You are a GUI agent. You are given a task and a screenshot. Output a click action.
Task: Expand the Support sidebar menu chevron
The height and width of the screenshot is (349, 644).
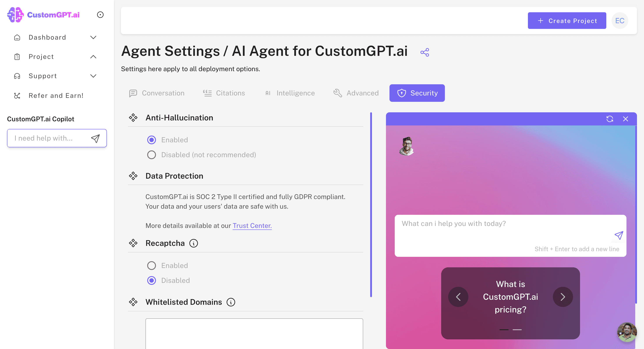pyautogui.click(x=93, y=76)
